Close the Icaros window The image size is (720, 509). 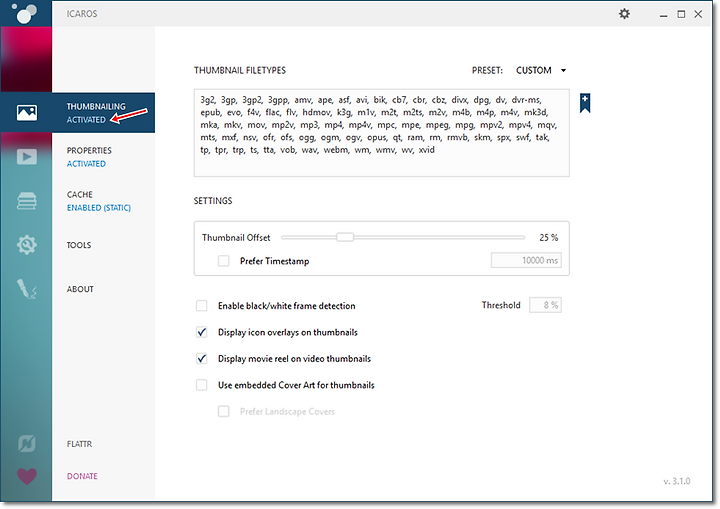click(698, 14)
